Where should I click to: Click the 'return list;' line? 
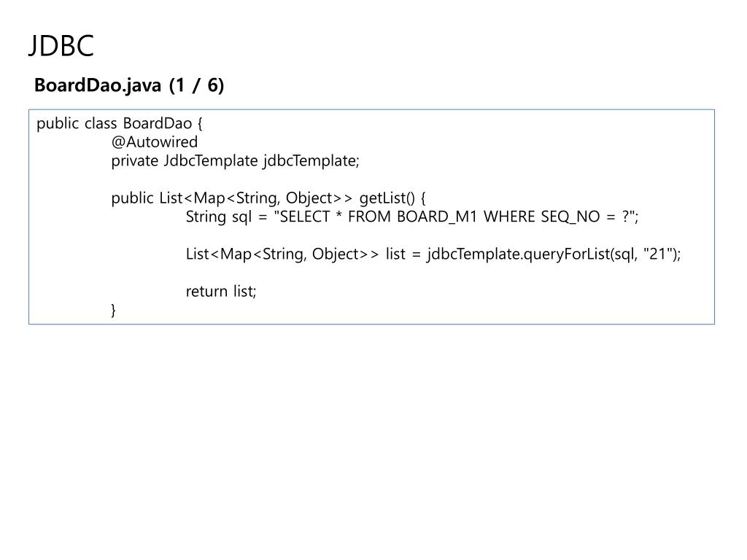tap(221, 291)
